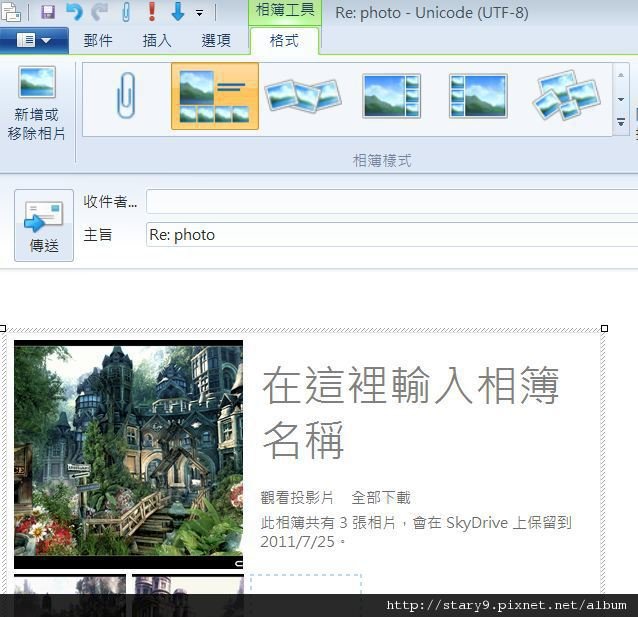Click the 主旨 subject field with Re: photo
Viewport: 638px width, 617px height.
[x=392, y=235]
